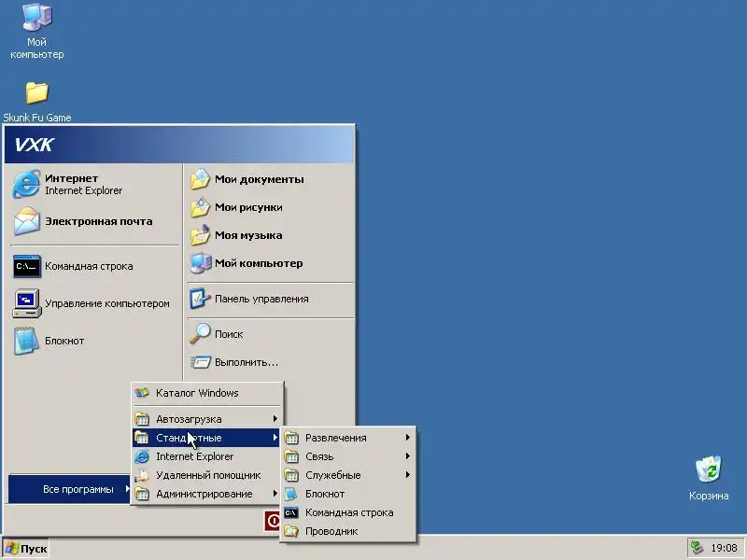Click the network tray icon near the clock

[697, 548]
